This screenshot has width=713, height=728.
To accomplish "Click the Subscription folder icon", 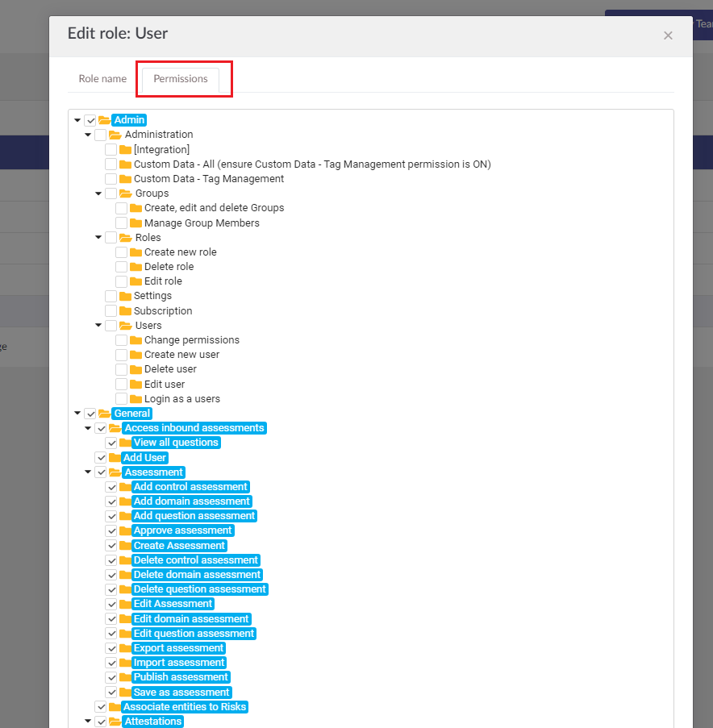I will 125,310.
